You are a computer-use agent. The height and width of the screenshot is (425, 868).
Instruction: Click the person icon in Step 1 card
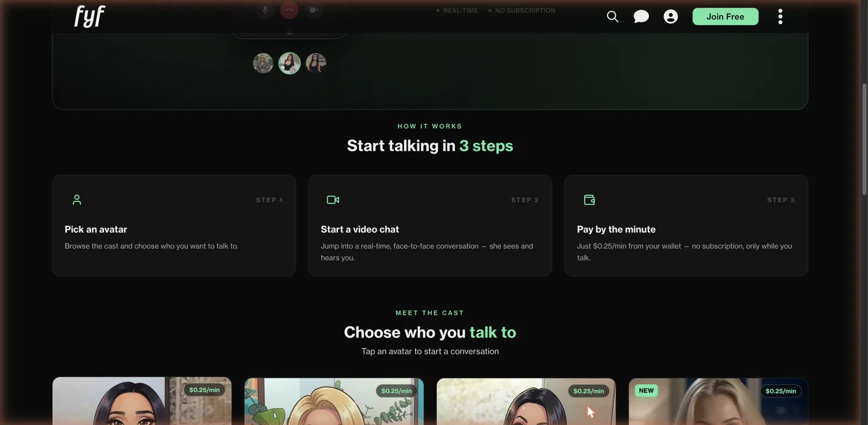coord(77,200)
